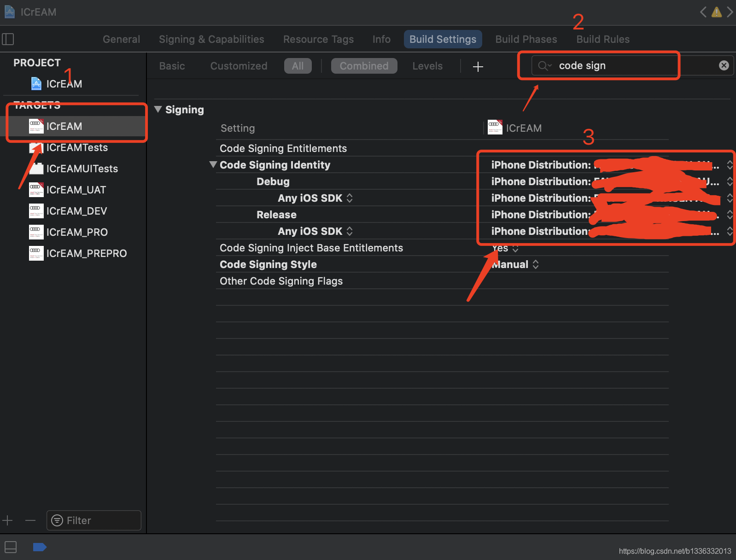Image resolution: width=736 pixels, height=560 pixels.
Task: Click in the code sign search field
Action: 632,65
